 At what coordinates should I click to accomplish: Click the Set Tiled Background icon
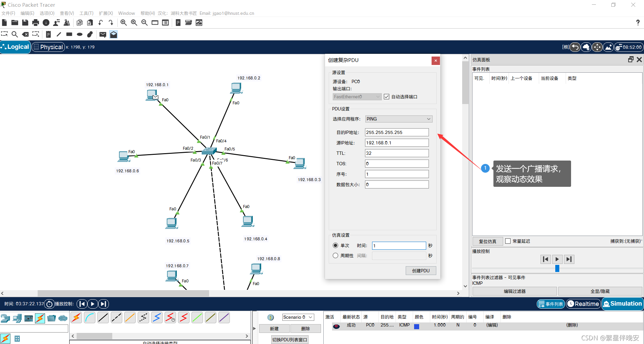click(608, 47)
